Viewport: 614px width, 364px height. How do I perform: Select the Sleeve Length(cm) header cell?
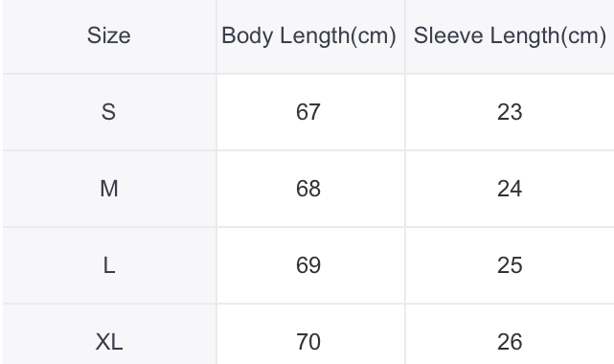tap(510, 35)
